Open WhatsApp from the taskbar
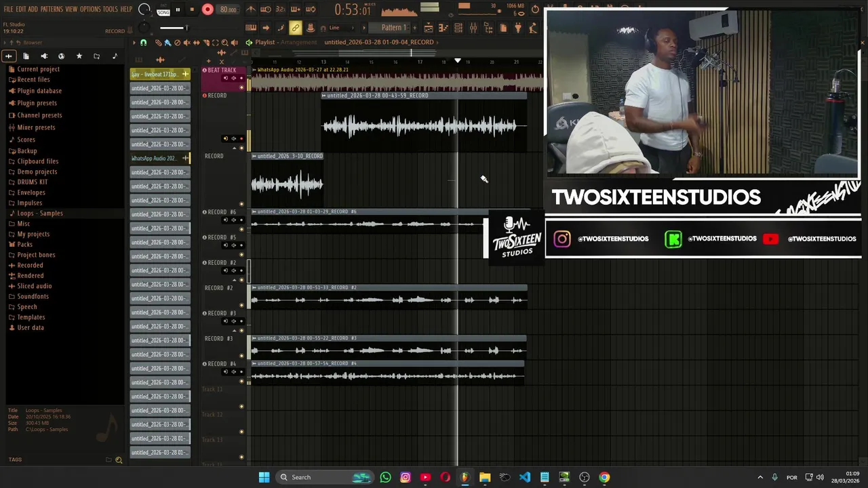The height and width of the screenshot is (488, 868). [385, 477]
